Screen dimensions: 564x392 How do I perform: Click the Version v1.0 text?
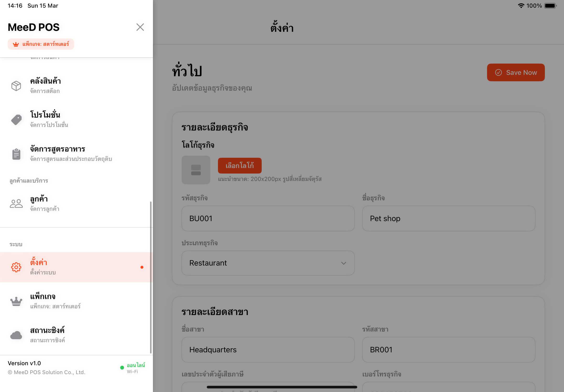[24, 363]
